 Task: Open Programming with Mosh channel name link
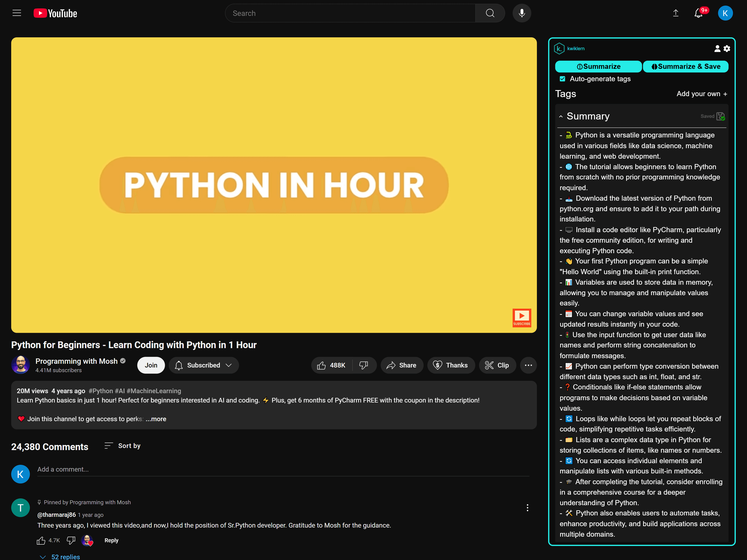click(x=76, y=361)
